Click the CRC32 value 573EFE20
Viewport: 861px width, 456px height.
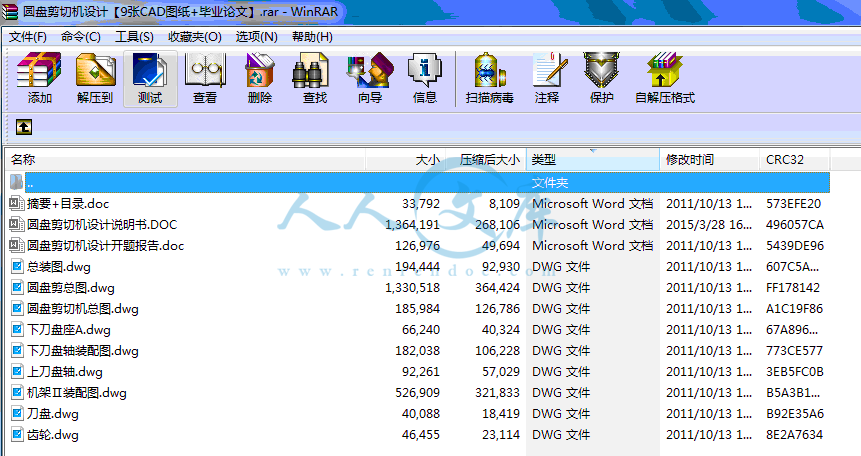click(793, 203)
